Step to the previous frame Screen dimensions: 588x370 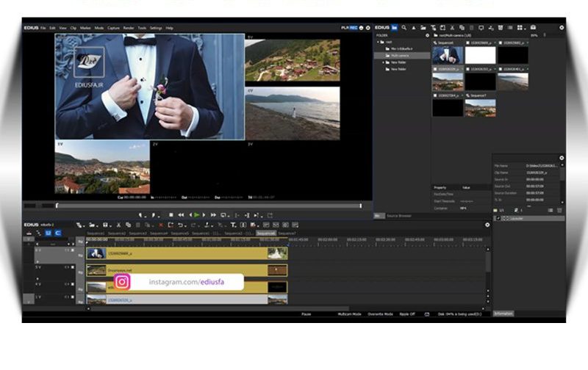tap(190, 215)
